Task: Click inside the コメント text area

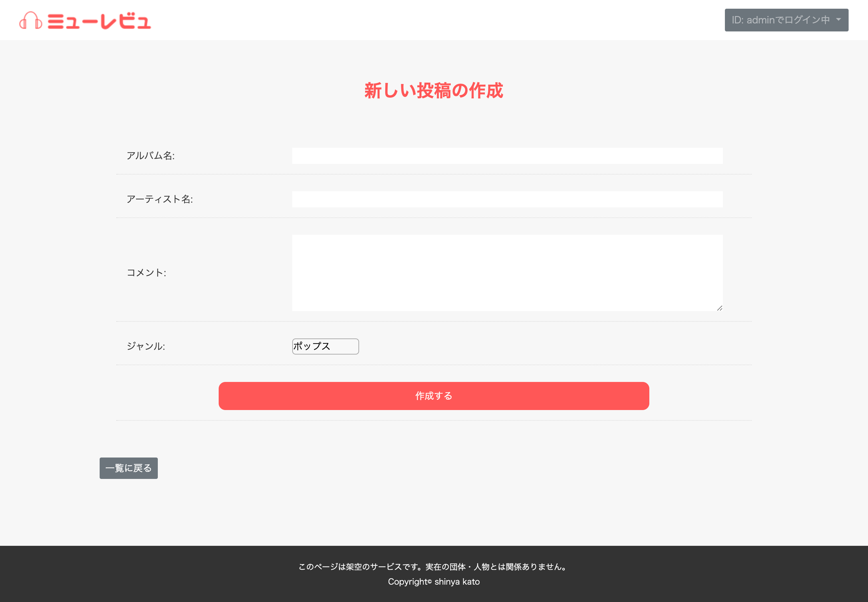Action: click(507, 272)
